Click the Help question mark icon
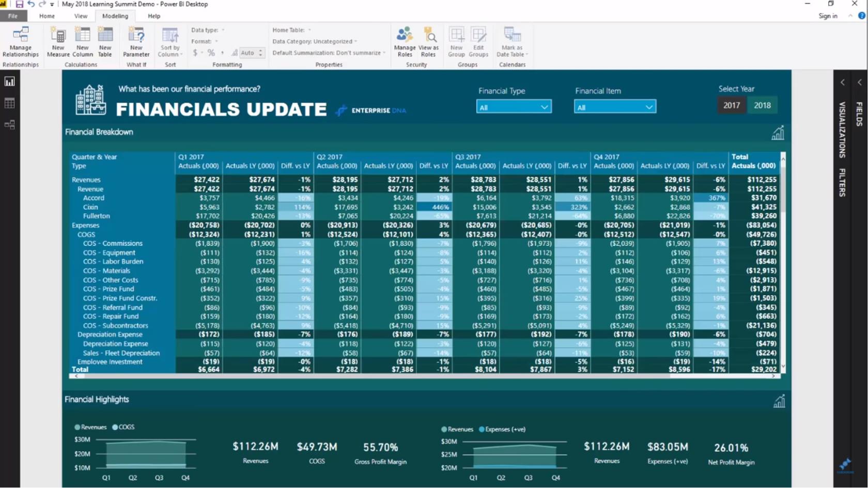 (861, 16)
